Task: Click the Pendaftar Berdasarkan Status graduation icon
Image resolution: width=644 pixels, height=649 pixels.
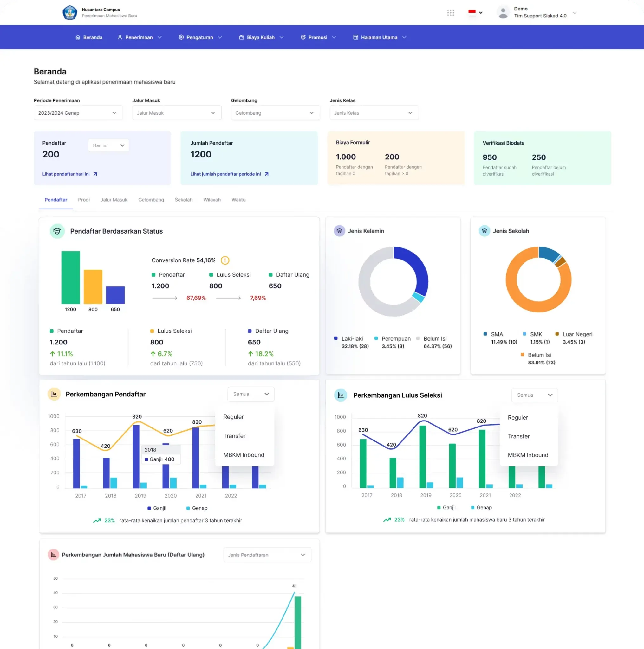Action: (x=57, y=231)
